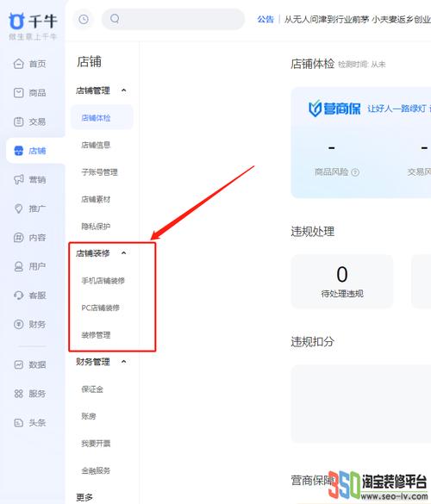The height and width of the screenshot is (504, 431).
Task: Open 保证金 submenu item
Action: 92,389
